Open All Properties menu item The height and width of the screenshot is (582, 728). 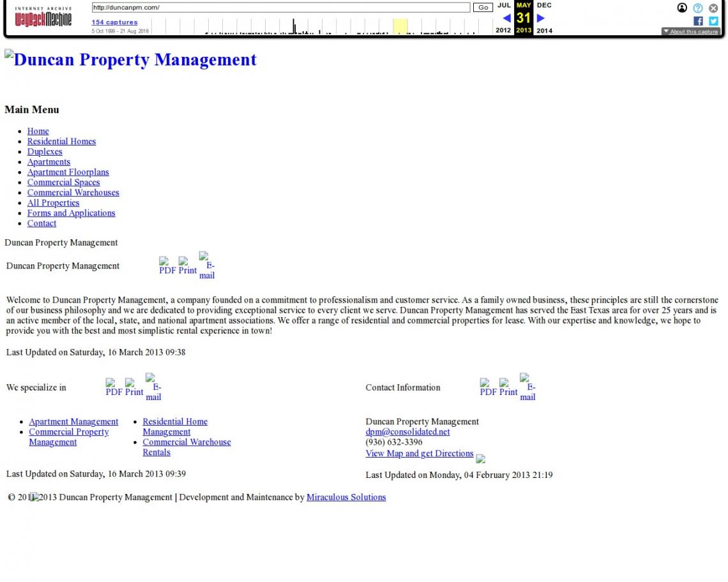tap(54, 203)
